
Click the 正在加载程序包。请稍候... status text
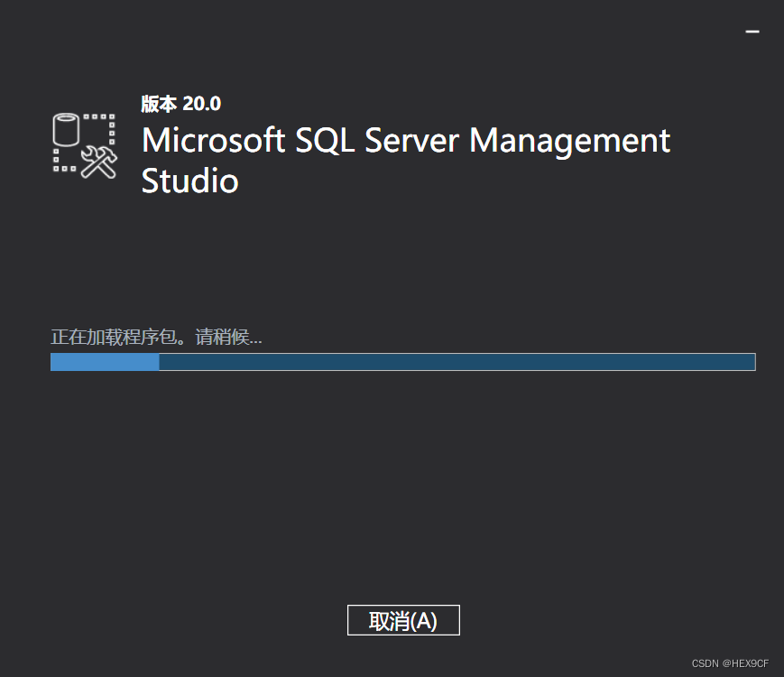point(156,337)
